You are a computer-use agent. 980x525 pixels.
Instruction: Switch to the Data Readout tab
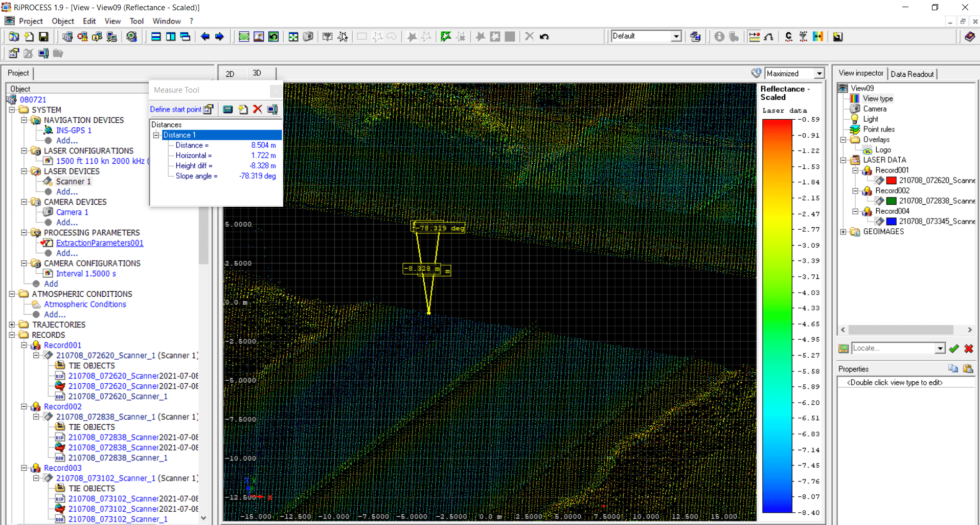coord(912,74)
